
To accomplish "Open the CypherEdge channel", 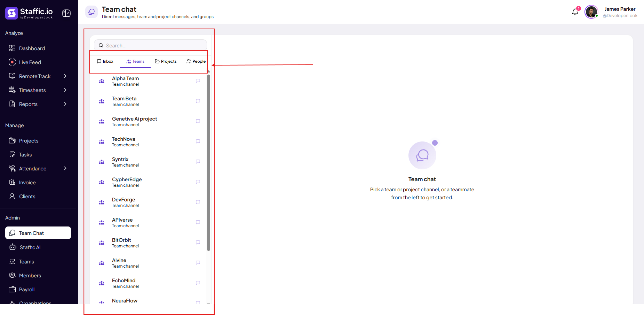I will pos(149,182).
